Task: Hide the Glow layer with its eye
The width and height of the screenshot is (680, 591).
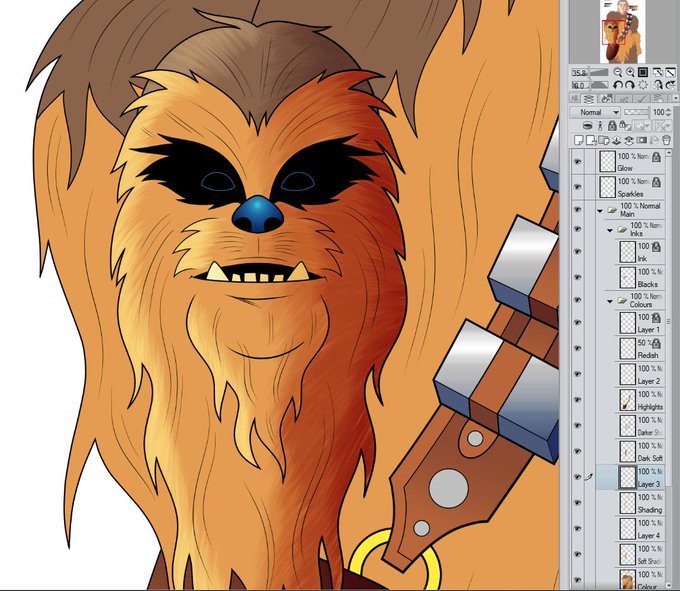Action: point(577,161)
